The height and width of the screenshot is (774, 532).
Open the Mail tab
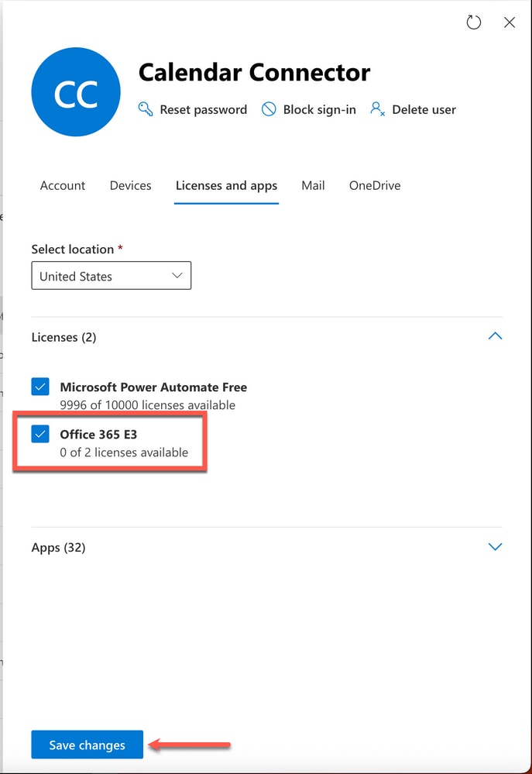pyautogui.click(x=313, y=186)
